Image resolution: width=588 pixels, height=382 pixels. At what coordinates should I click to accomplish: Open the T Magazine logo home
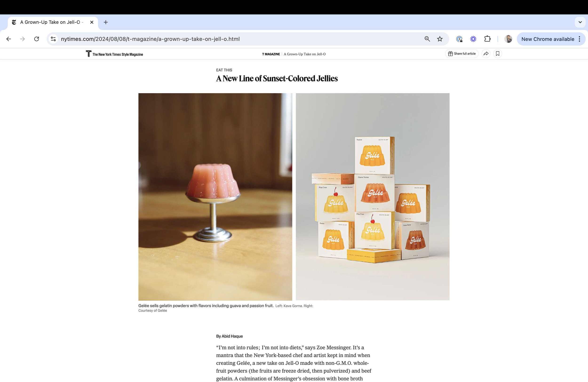click(x=114, y=54)
